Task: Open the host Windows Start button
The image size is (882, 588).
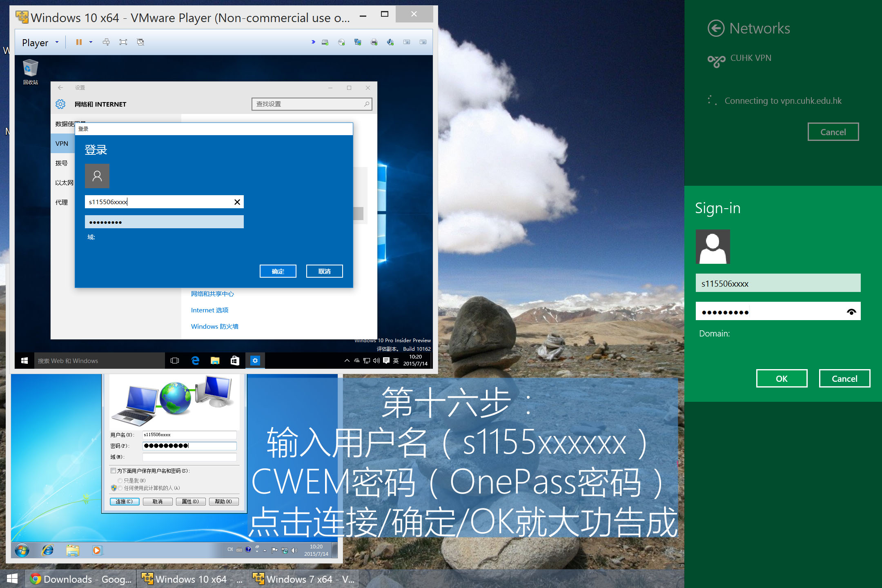Action: click(x=12, y=579)
